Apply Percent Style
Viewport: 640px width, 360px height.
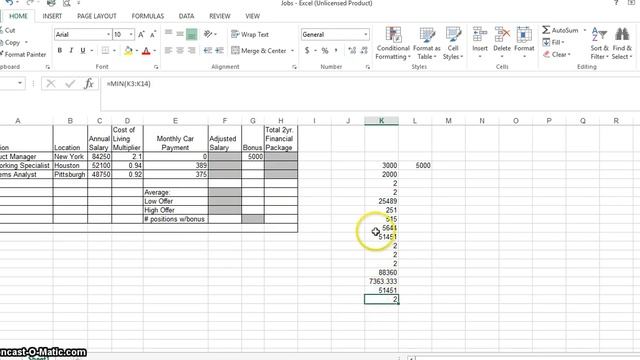(x=325, y=51)
